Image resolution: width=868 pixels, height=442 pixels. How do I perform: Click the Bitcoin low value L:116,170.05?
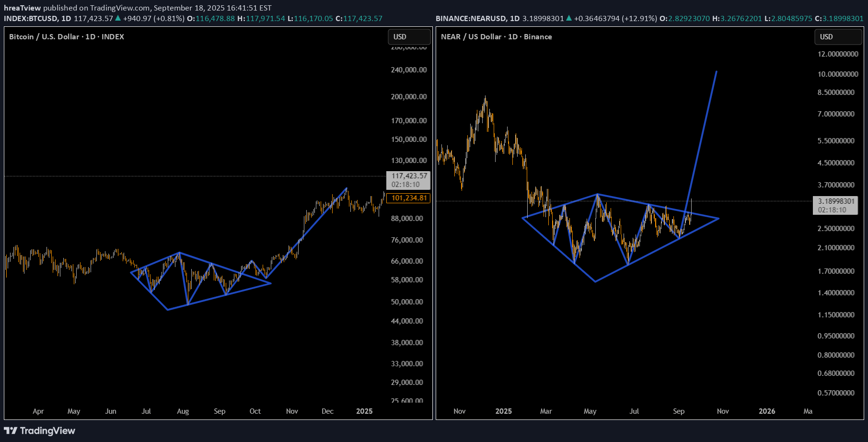click(x=310, y=19)
